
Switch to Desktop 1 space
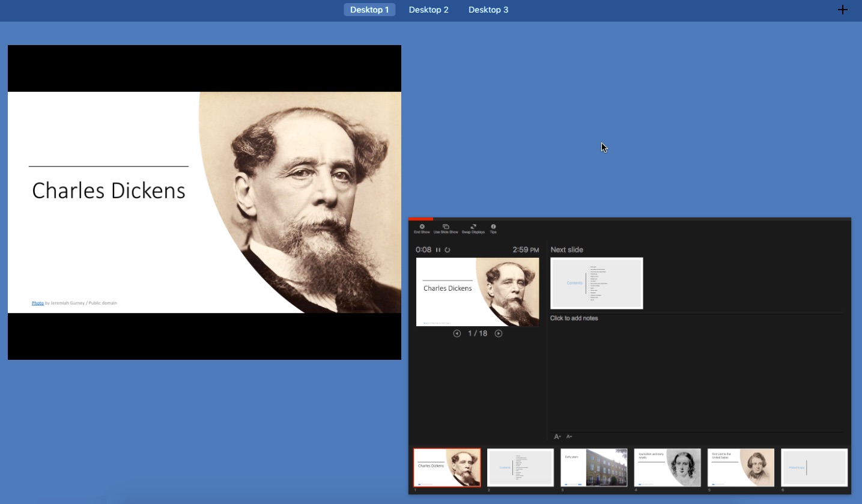tap(369, 10)
